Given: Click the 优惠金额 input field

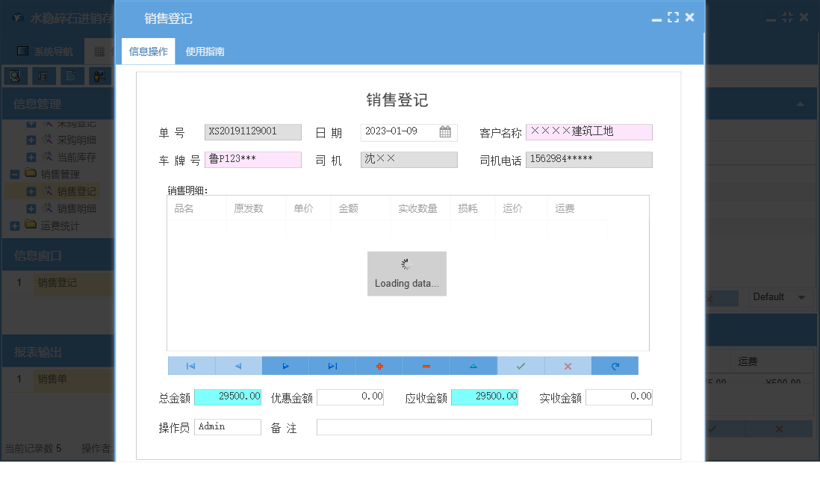Looking at the screenshot, I should 350,396.
